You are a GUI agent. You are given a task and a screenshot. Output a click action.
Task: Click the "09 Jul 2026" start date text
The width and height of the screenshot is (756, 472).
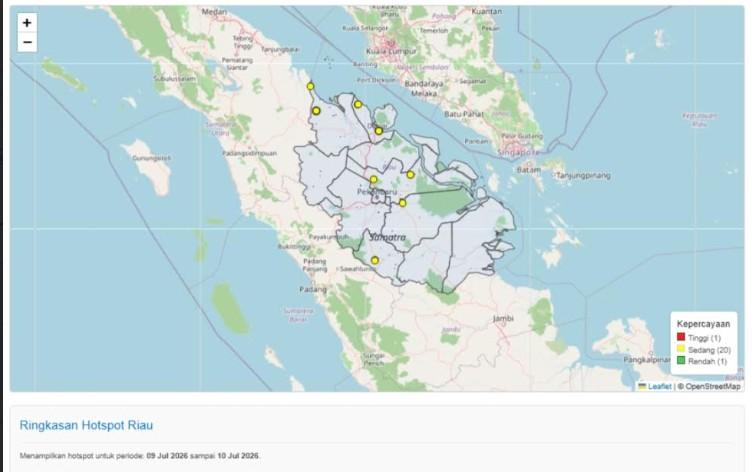(167, 456)
